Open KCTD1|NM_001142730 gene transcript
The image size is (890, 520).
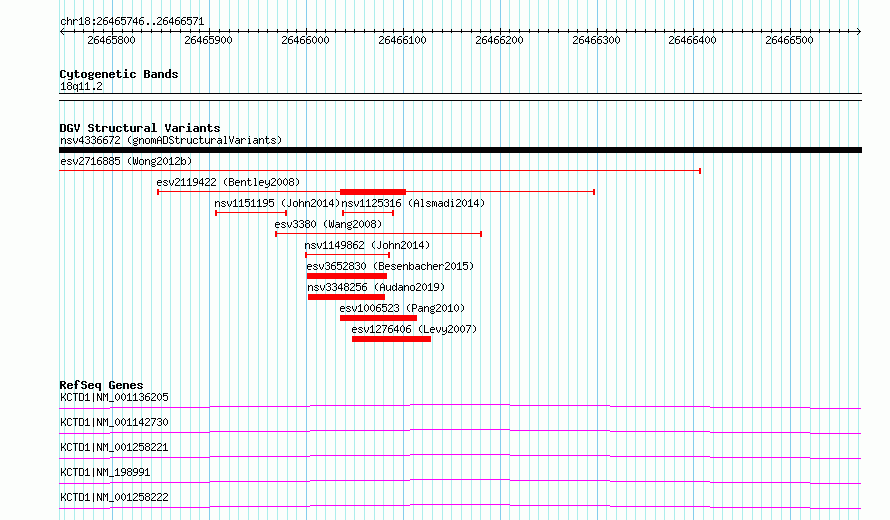click(114, 422)
